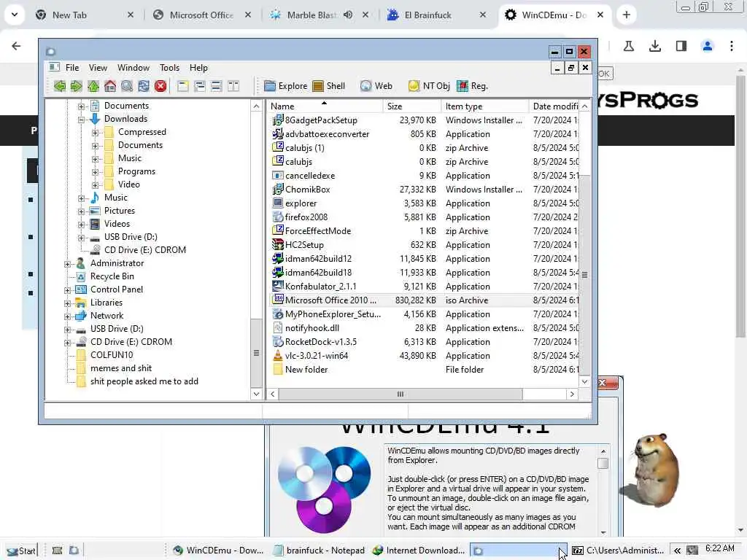The image size is (747, 560).
Task: Open the search magnifier tool
Action: click(127, 86)
